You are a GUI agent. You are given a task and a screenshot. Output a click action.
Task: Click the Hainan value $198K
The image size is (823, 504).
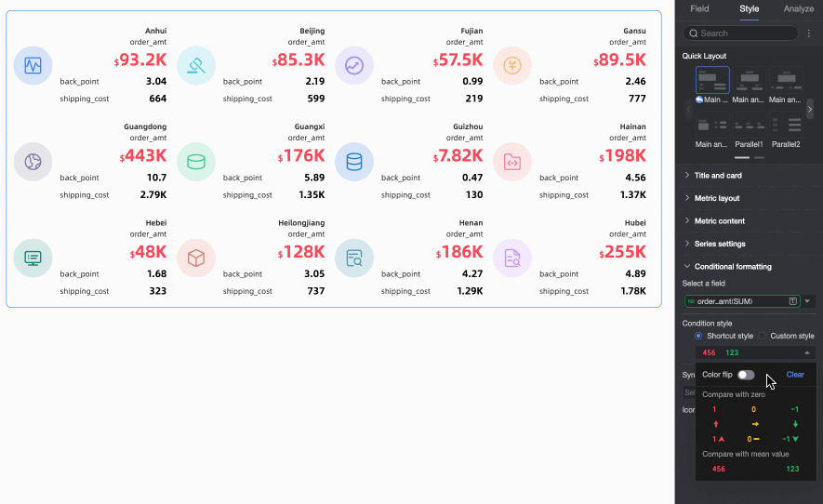tap(622, 156)
